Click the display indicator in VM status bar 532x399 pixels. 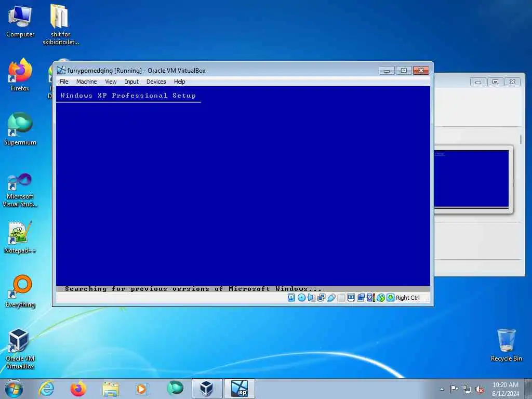point(351,298)
